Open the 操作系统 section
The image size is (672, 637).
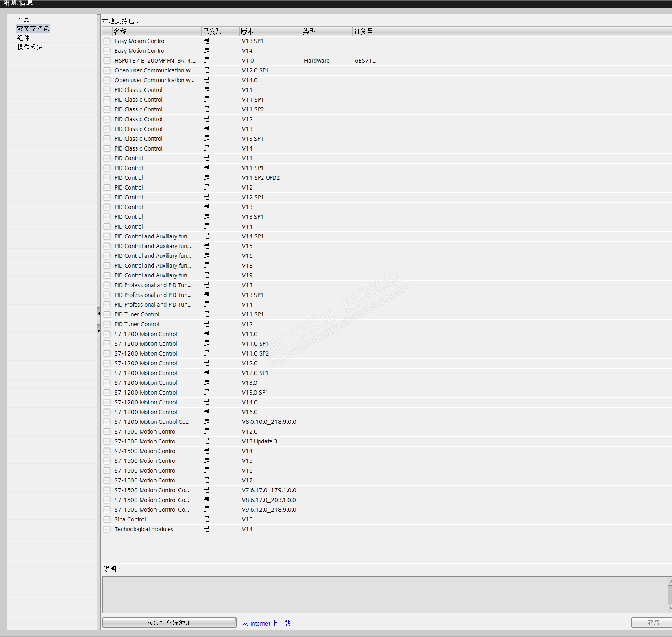30,47
